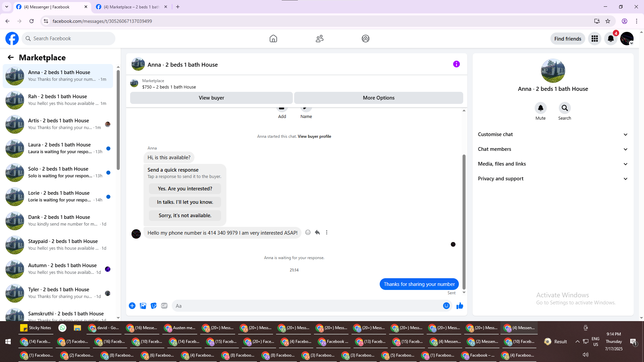Viewport: 644px width, 362px height.
Task: Choose a GIF in composer
Action: 164,306
